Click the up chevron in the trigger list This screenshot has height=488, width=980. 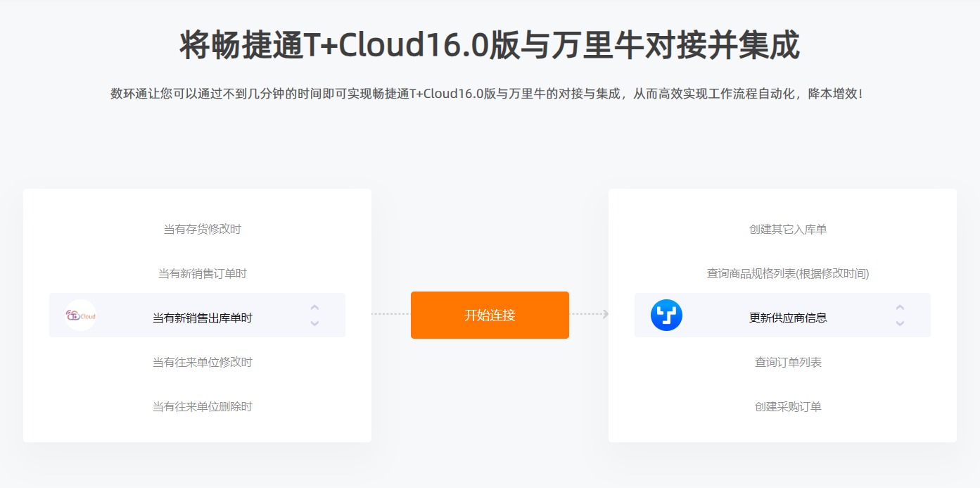click(x=314, y=308)
